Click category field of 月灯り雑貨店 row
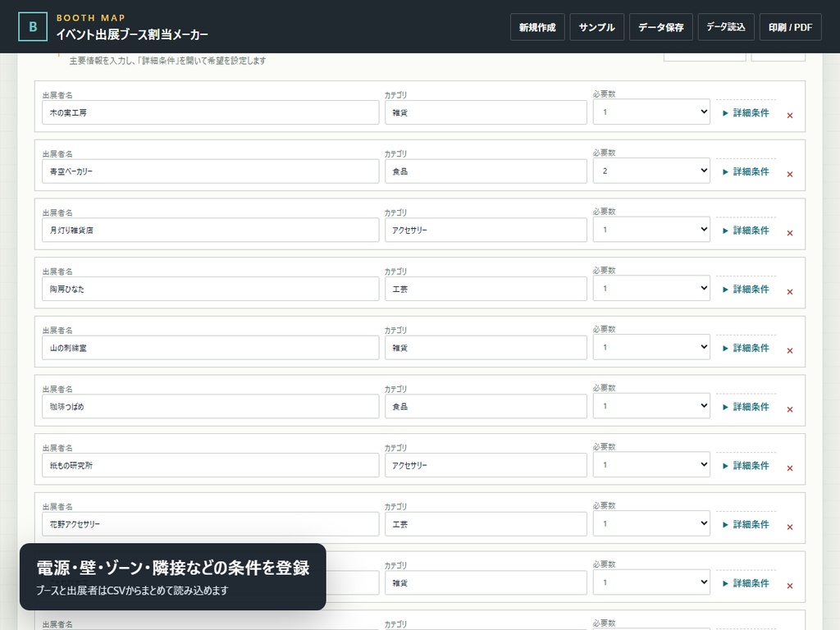840x630 pixels. click(486, 231)
